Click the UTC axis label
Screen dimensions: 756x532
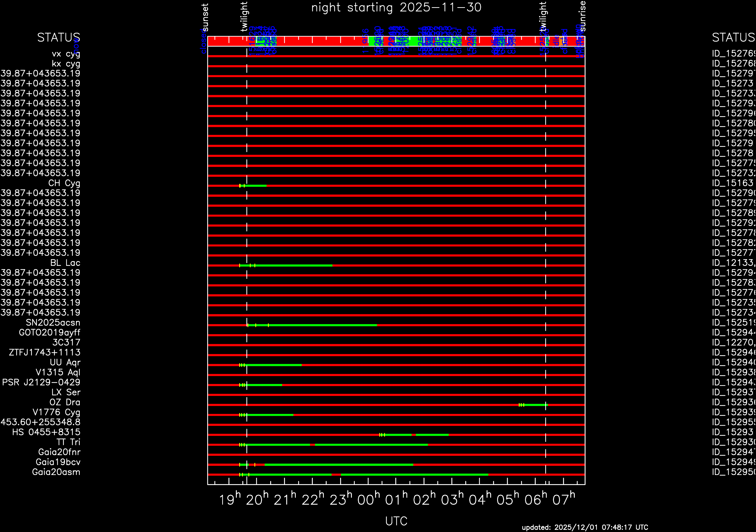pyautogui.click(x=396, y=521)
